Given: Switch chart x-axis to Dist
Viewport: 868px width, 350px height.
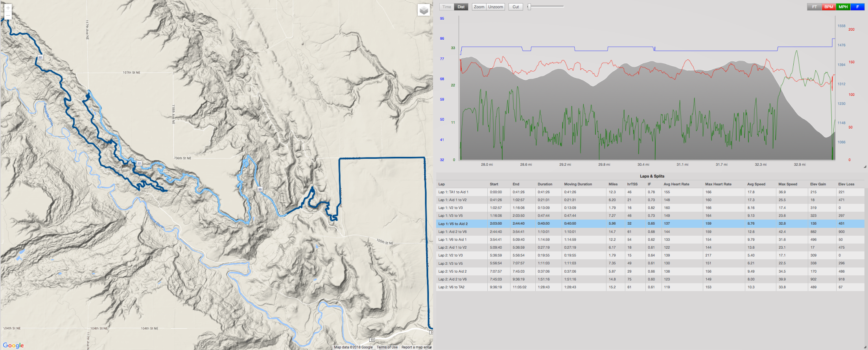Looking at the screenshot, I should coord(461,7).
